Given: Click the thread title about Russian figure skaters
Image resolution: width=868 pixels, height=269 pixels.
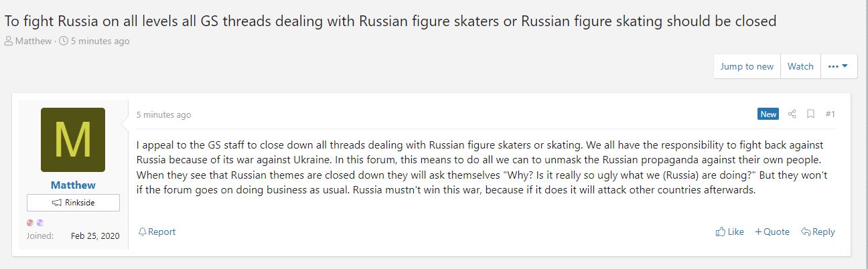Looking at the screenshot, I should (390, 21).
